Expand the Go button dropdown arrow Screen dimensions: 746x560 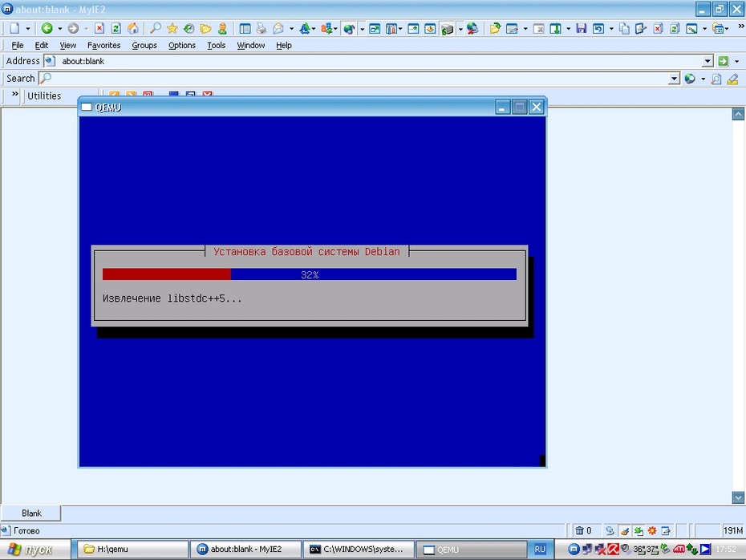point(736,62)
